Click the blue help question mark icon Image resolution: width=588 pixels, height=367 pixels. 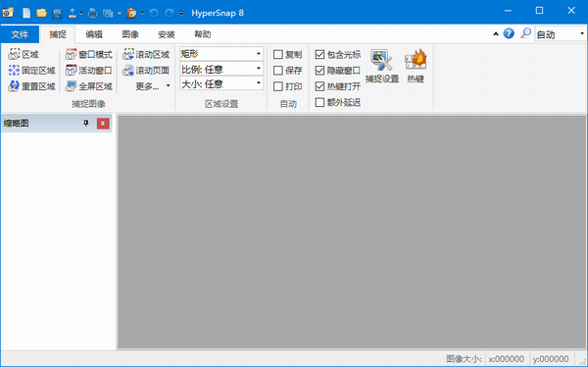(x=509, y=33)
